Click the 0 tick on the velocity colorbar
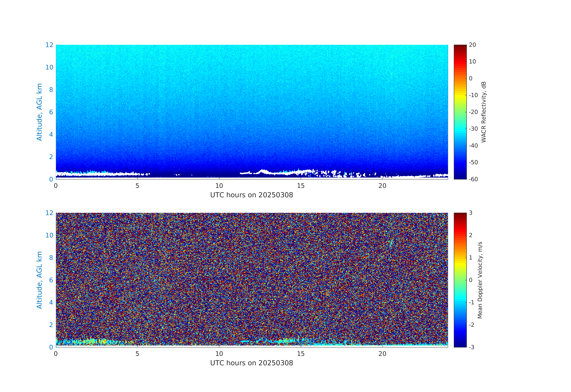Viewport: 571px width, 392px height. (x=471, y=280)
